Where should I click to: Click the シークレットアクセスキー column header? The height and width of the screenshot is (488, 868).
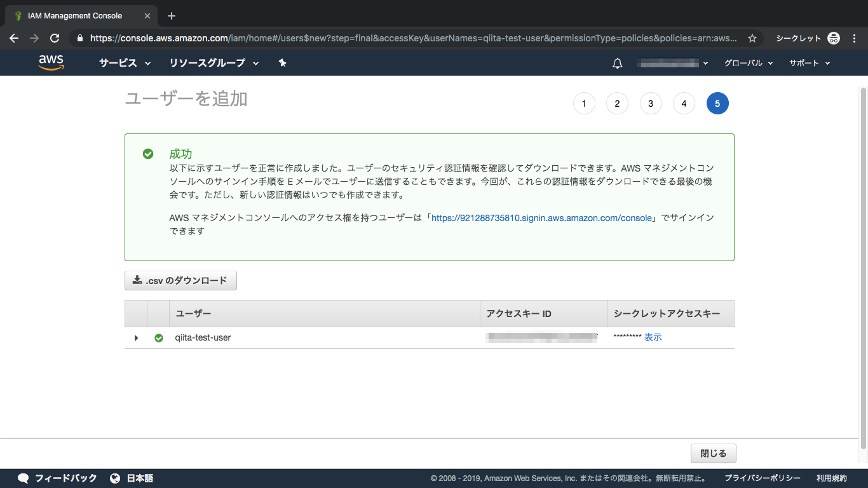click(670, 314)
